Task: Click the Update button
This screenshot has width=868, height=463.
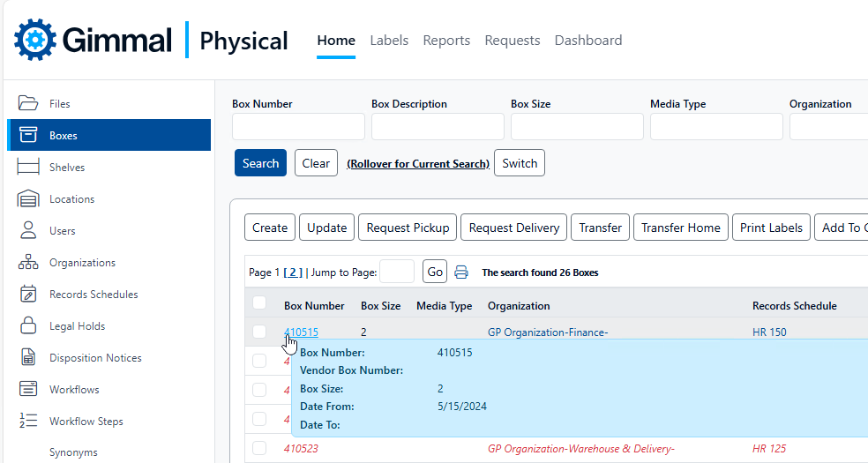Action: click(326, 228)
